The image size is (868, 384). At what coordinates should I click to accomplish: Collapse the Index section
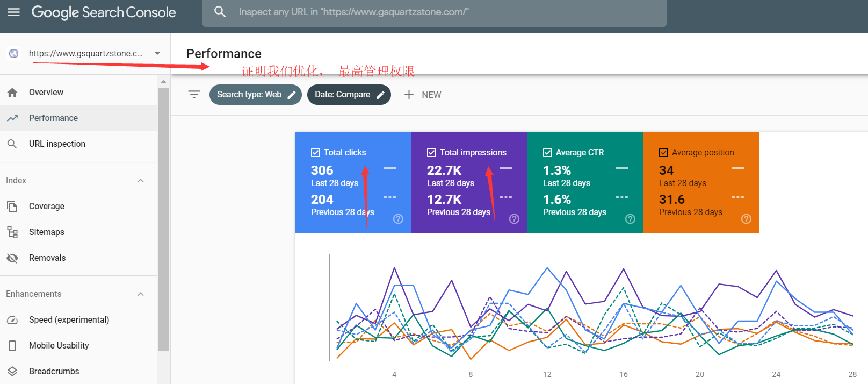[x=141, y=181]
